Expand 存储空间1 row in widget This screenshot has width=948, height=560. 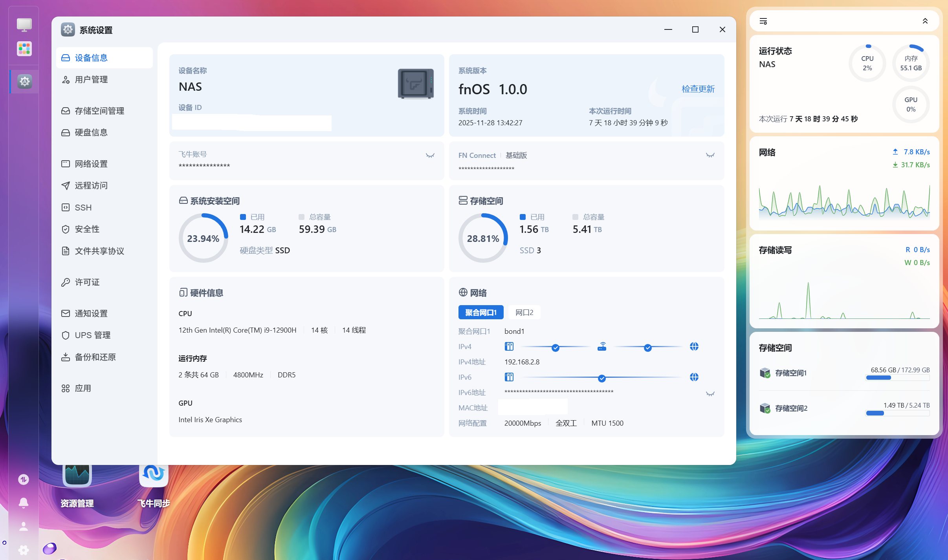pyautogui.click(x=790, y=373)
